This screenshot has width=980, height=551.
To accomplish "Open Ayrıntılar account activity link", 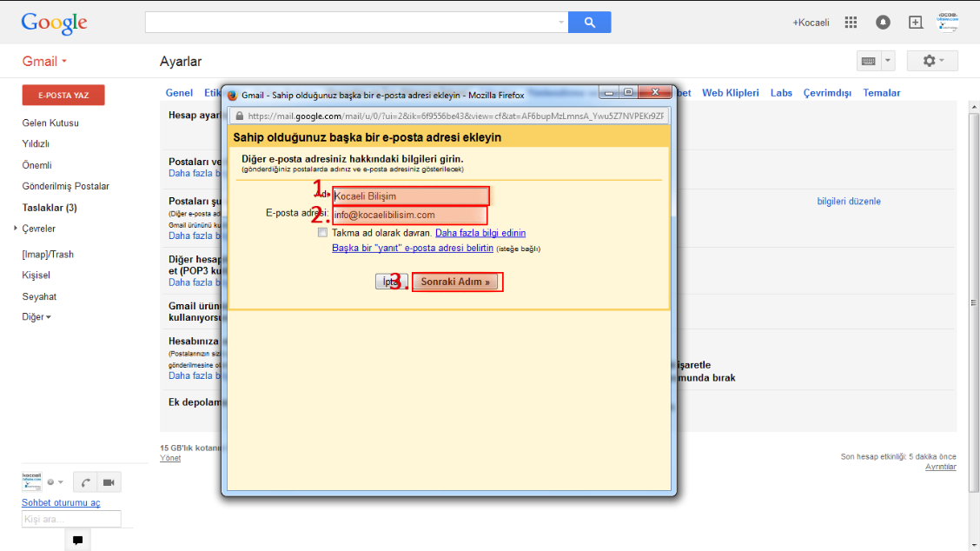I will [x=941, y=467].
